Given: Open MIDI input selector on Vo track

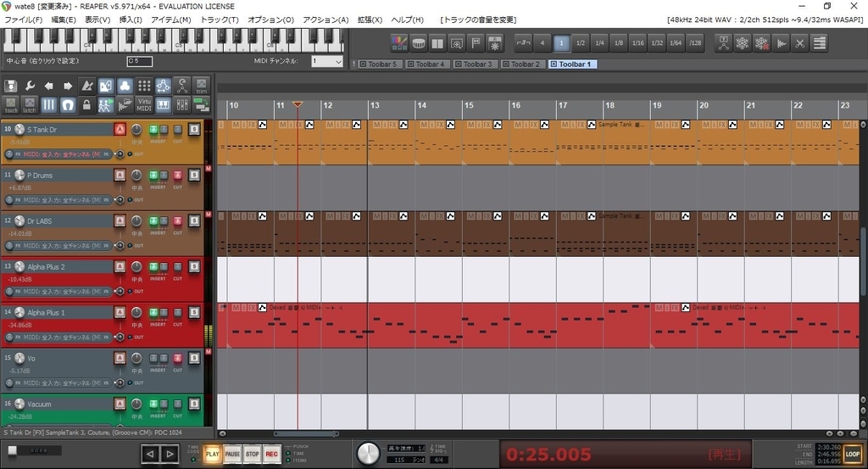Looking at the screenshot, I should pyautogui.click(x=62, y=382).
